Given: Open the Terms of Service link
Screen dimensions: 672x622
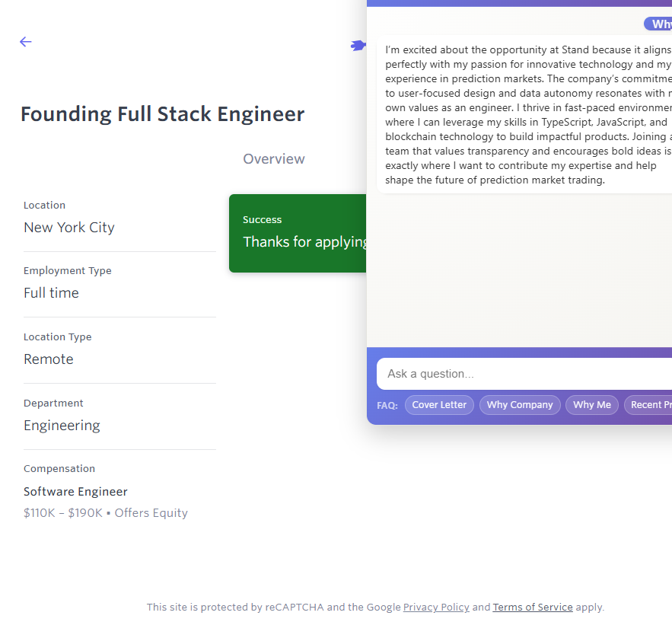Looking at the screenshot, I should tap(533, 608).
